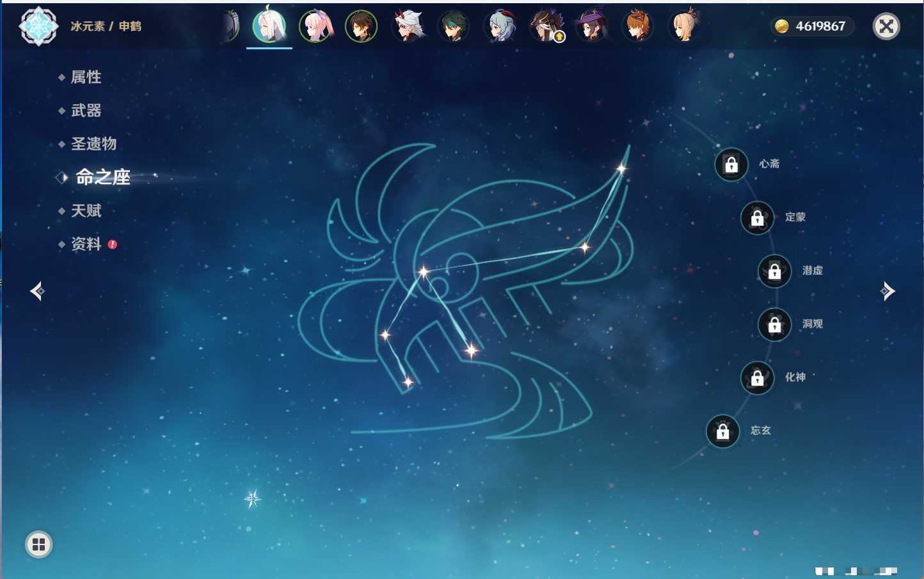Open the 心斋 constellation lock
The height and width of the screenshot is (579, 924).
pyautogui.click(x=731, y=164)
